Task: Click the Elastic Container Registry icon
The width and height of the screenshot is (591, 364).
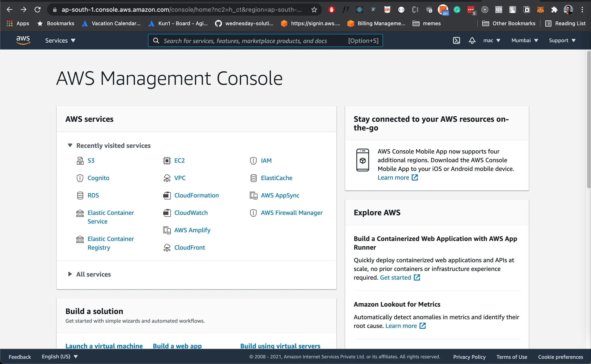Action: [x=80, y=239]
